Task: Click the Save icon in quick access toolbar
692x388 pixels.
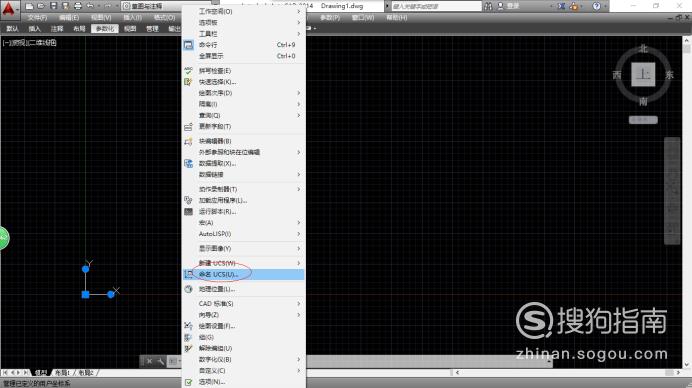Action: (53, 6)
